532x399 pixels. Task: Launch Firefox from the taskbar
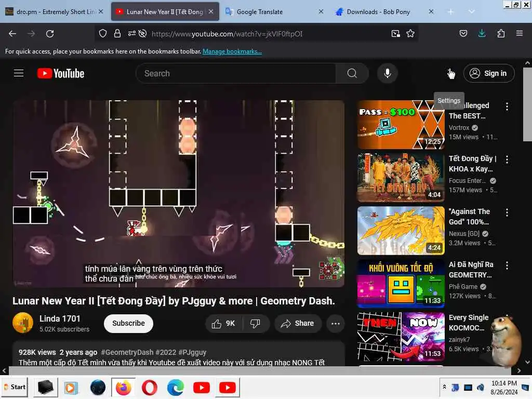tap(124, 388)
